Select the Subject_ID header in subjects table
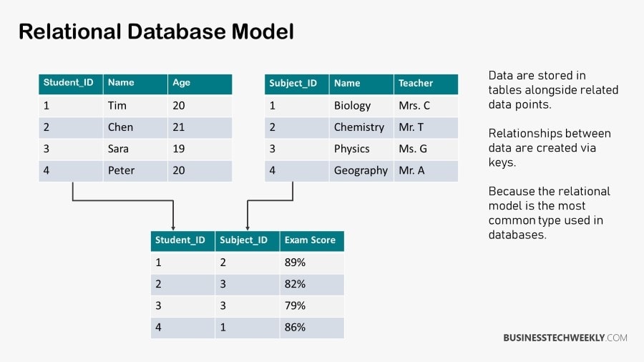Viewport: 644px width, 362px height. pos(296,84)
